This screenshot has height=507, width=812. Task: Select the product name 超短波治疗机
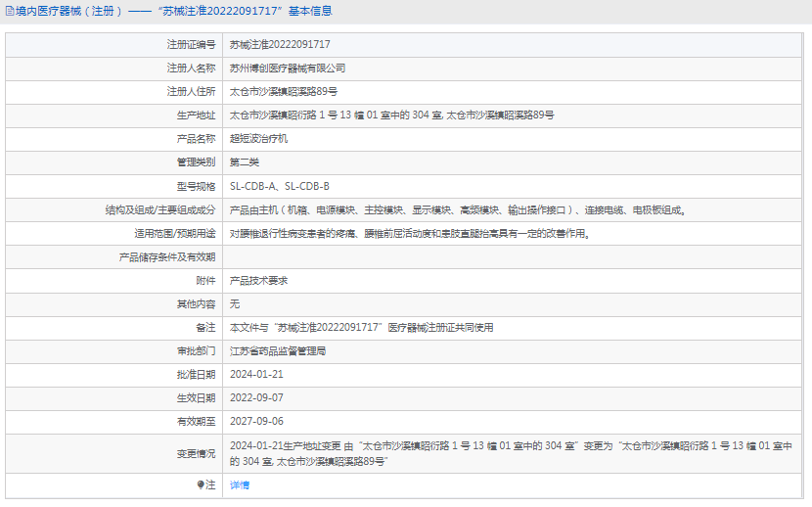coord(258,139)
